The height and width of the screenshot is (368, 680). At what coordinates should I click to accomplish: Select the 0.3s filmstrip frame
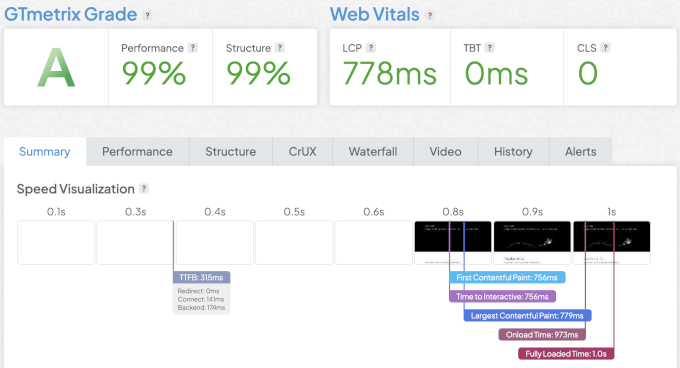pos(135,242)
